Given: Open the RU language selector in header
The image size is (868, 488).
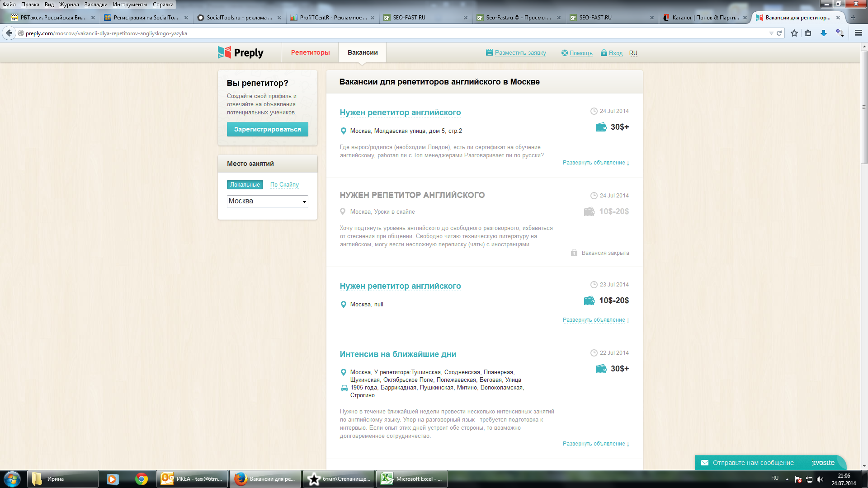Looking at the screenshot, I should [633, 53].
